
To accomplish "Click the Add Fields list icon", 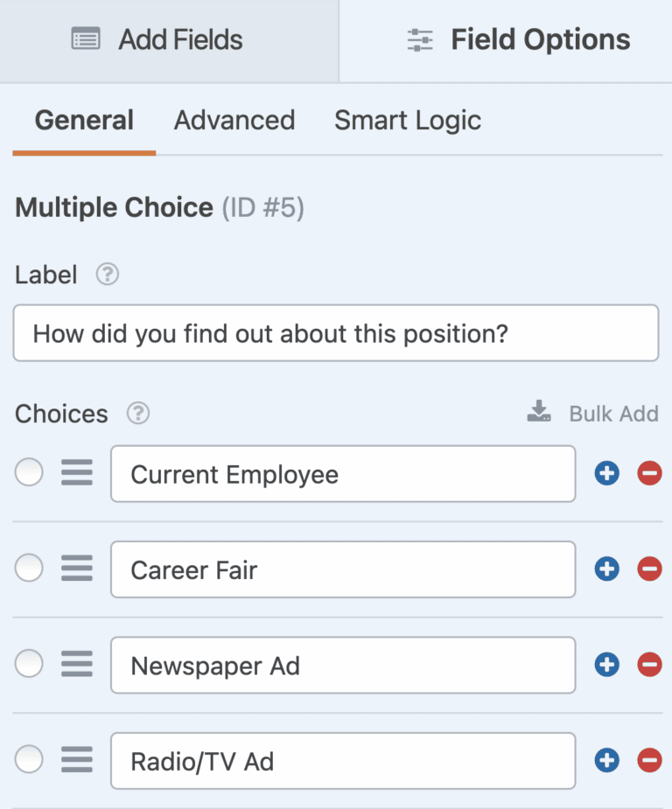I will [84, 38].
